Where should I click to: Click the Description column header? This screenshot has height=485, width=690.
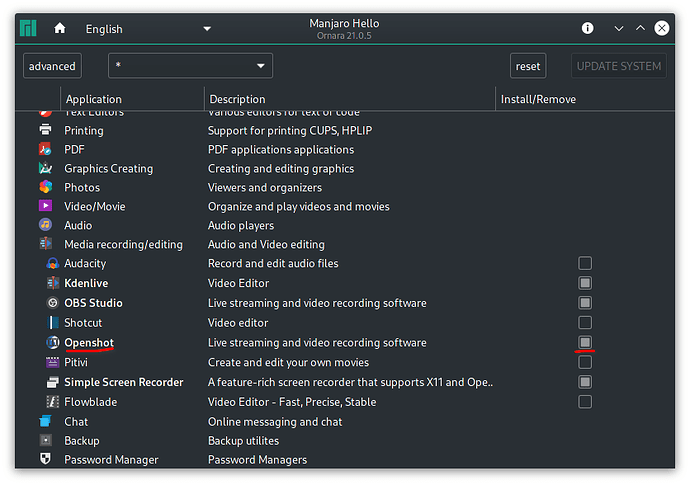pos(350,99)
